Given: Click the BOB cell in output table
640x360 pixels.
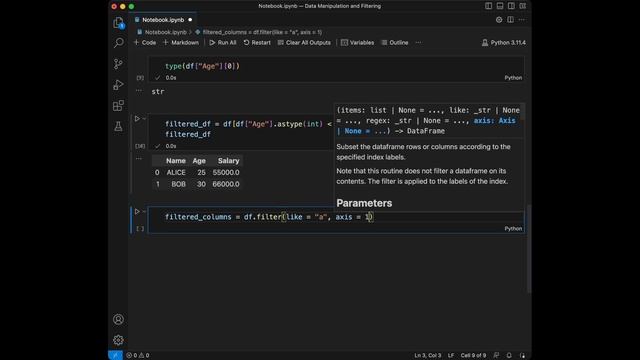Looking at the screenshot, I should click(x=178, y=184).
